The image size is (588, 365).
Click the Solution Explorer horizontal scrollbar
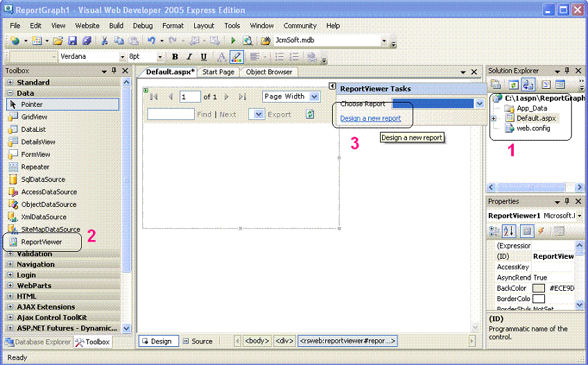click(x=535, y=187)
